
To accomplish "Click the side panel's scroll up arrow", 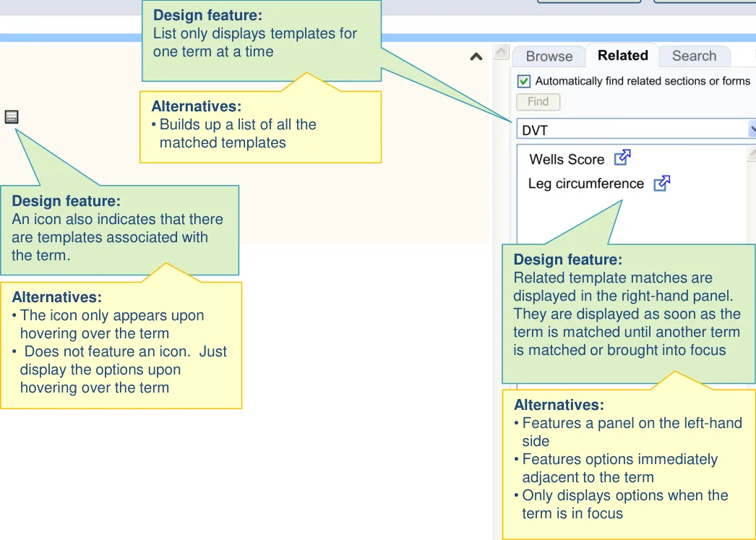I will [x=501, y=52].
